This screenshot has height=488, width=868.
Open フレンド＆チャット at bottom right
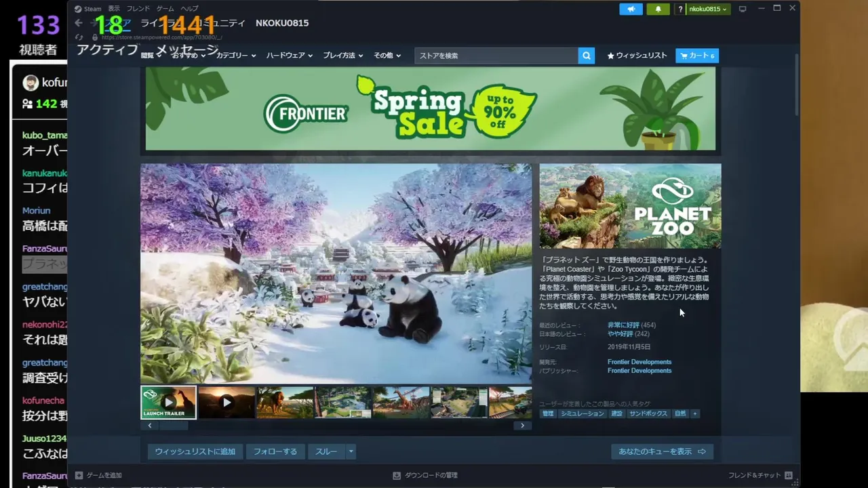754,475
